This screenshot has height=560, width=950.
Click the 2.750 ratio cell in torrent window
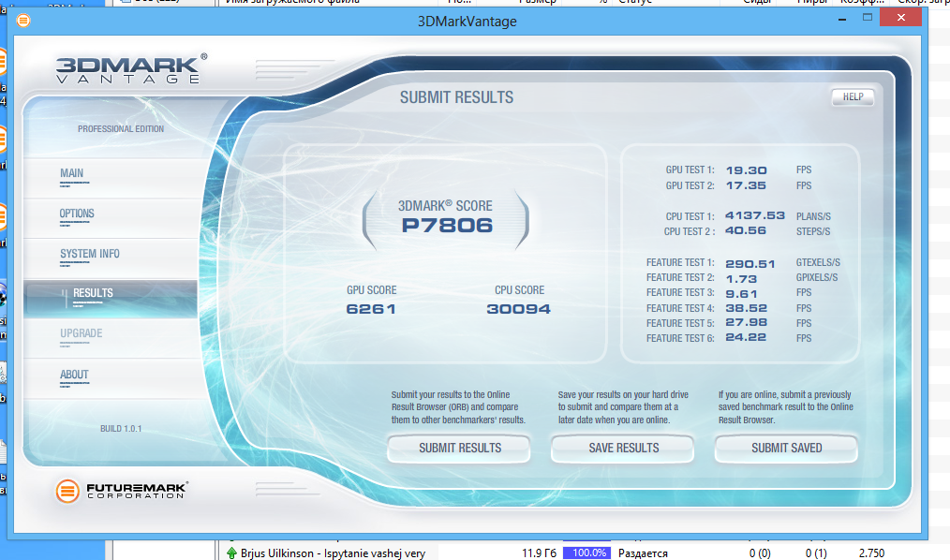(x=871, y=553)
